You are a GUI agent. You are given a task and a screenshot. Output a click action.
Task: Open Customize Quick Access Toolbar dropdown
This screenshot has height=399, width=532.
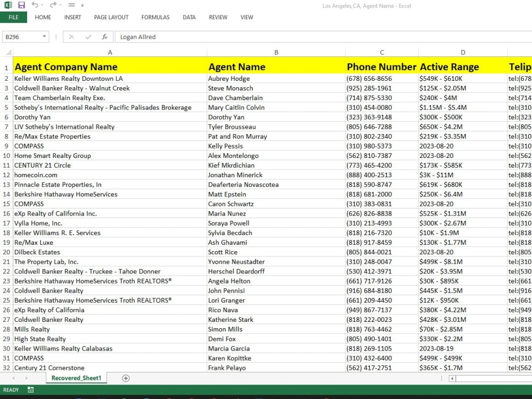(82, 5)
